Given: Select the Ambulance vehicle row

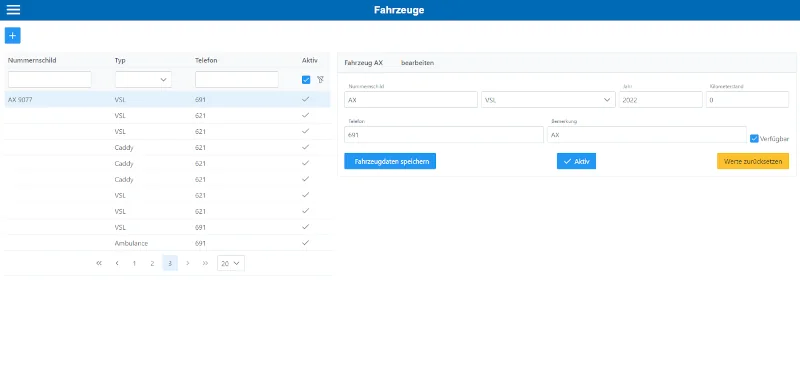Looking at the screenshot, I should point(167,243).
